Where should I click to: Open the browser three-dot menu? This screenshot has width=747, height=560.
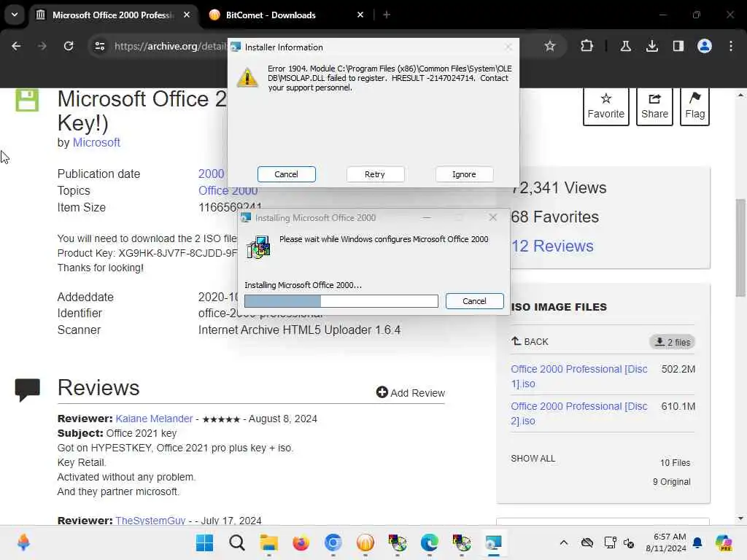731,46
